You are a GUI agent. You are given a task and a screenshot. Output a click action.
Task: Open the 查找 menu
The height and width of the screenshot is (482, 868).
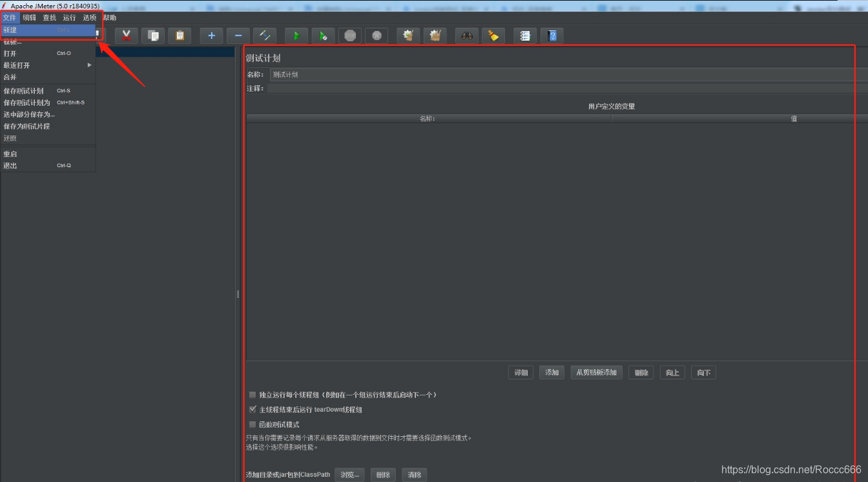pos(49,17)
